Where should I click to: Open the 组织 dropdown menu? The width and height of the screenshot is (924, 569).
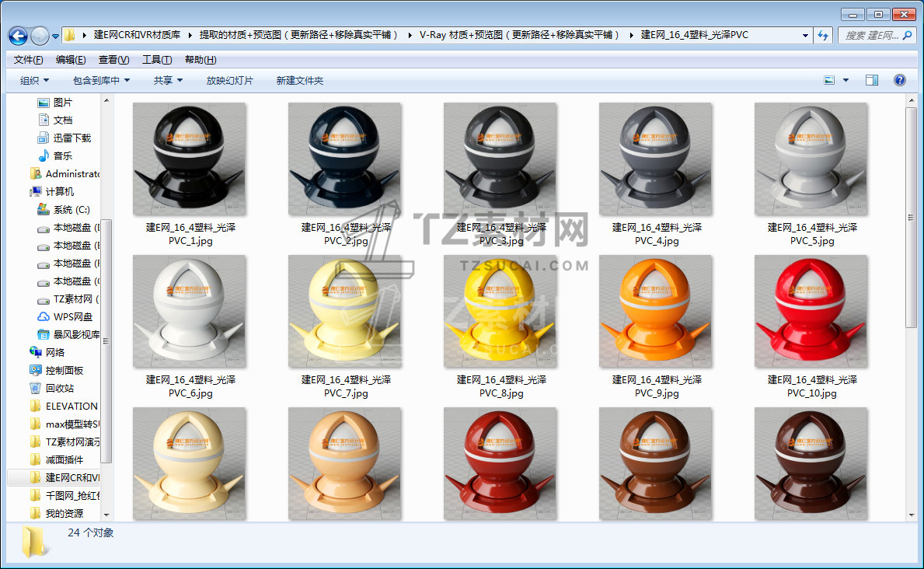[34, 80]
